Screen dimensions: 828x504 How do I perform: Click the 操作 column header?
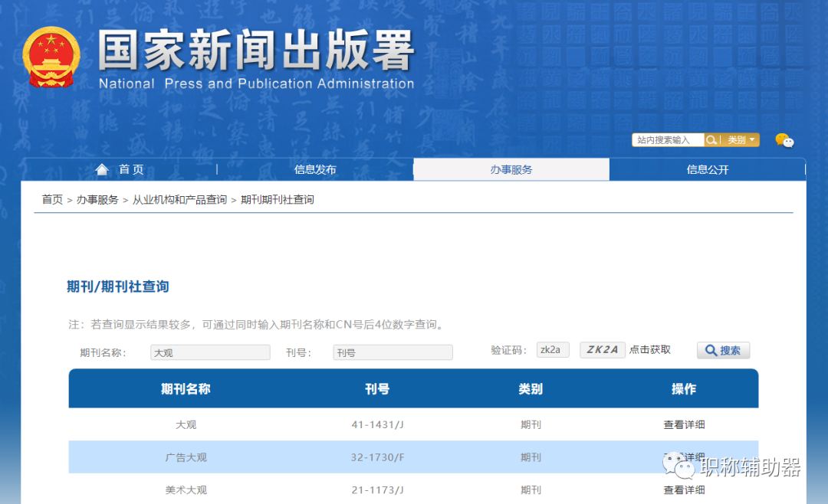[x=684, y=389]
